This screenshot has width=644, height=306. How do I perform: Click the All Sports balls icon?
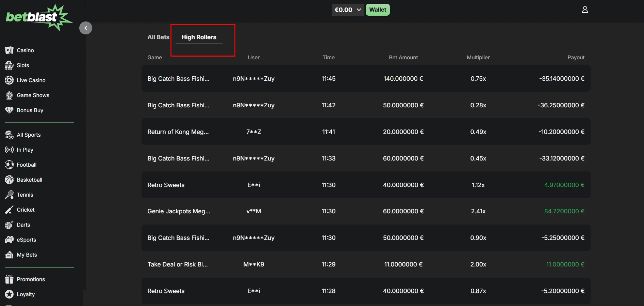[x=9, y=135]
